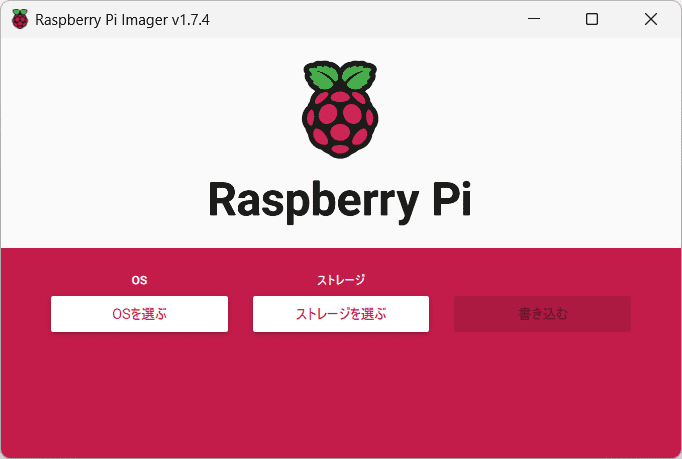Click the large Raspberry Pi heading text

(x=340, y=201)
